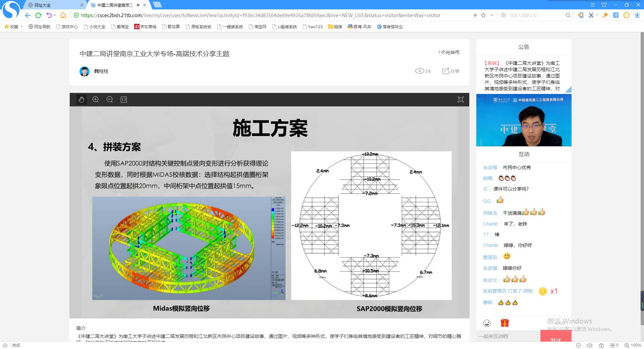Mute audio on the live tab

point(139,5)
